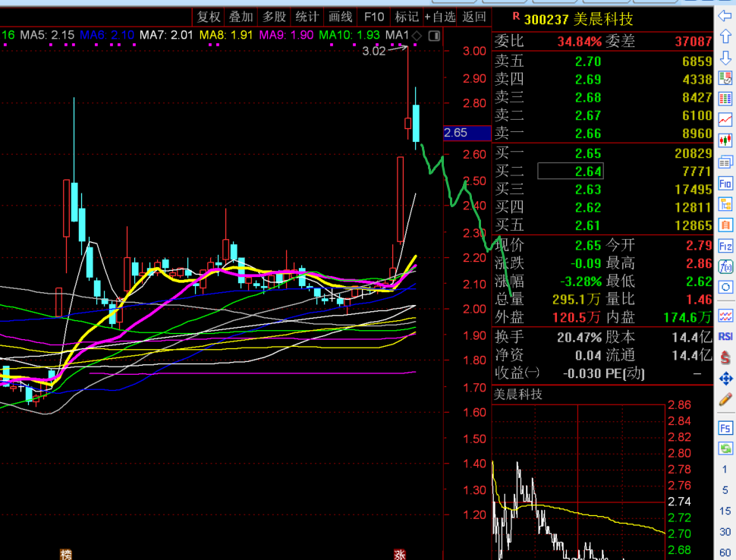The image size is (736, 560).
Task: Click the diamond icon after MA1 label
Action: click(x=417, y=36)
